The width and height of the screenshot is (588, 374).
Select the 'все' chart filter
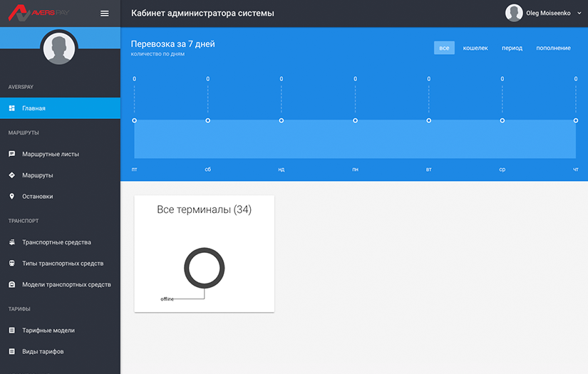pyautogui.click(x=444, y=48)
